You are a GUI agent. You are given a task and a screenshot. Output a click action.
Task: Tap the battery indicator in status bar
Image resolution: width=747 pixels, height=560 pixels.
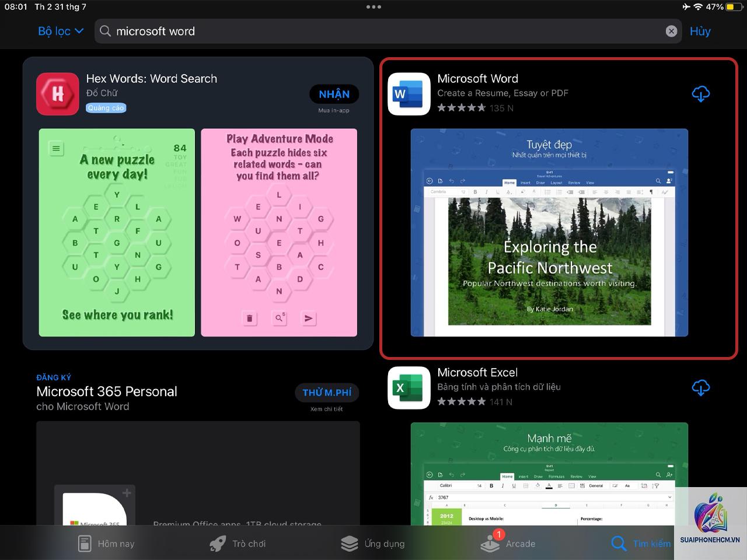(733, 7)
